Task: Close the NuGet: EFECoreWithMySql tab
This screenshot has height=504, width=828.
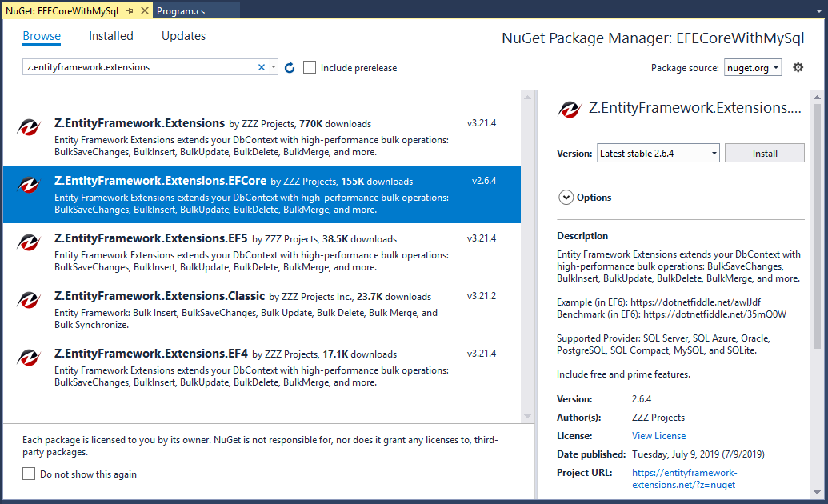Action: (144, 10)
